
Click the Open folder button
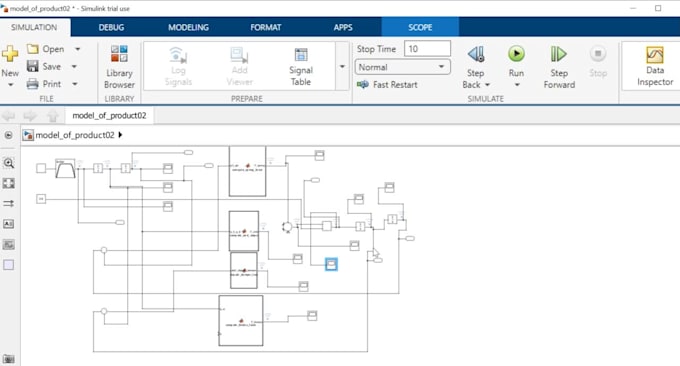(x=46, y=49)
